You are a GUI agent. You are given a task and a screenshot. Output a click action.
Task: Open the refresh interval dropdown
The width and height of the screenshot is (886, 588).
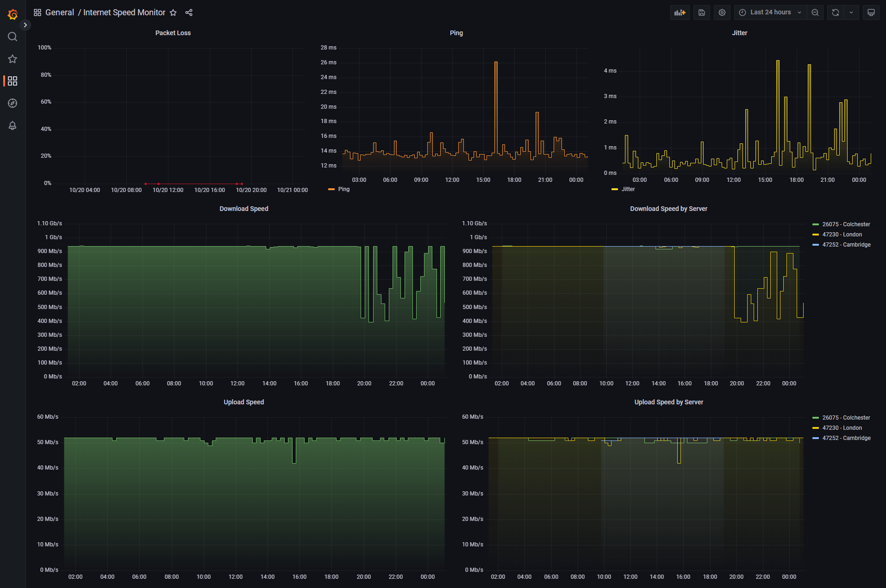point(851,12)
